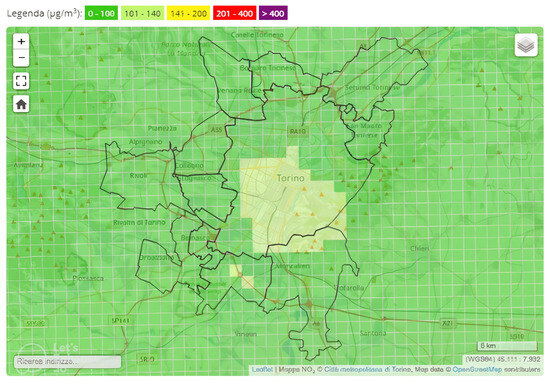The width and height of the screenshot is (550, 383).
Task: Click the Avigliana town label
Action: [28, 164]
